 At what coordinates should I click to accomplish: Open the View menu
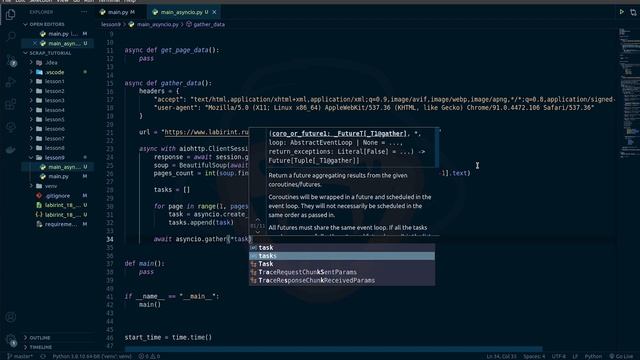[62, 1]
